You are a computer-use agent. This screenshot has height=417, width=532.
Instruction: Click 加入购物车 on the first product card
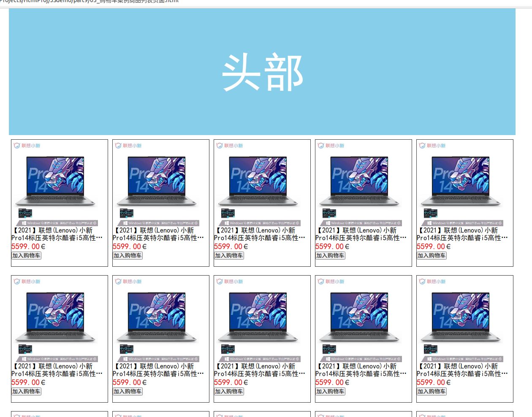[x=26, y=255]
